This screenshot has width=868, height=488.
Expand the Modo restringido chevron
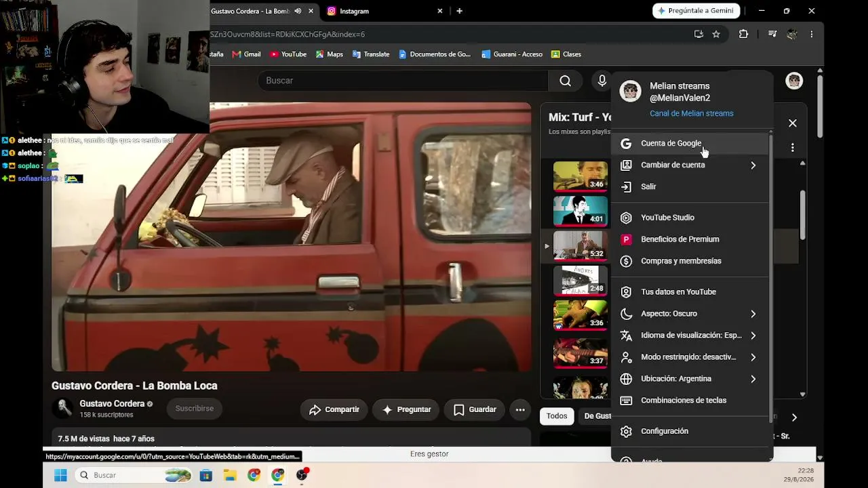[753, 357]
